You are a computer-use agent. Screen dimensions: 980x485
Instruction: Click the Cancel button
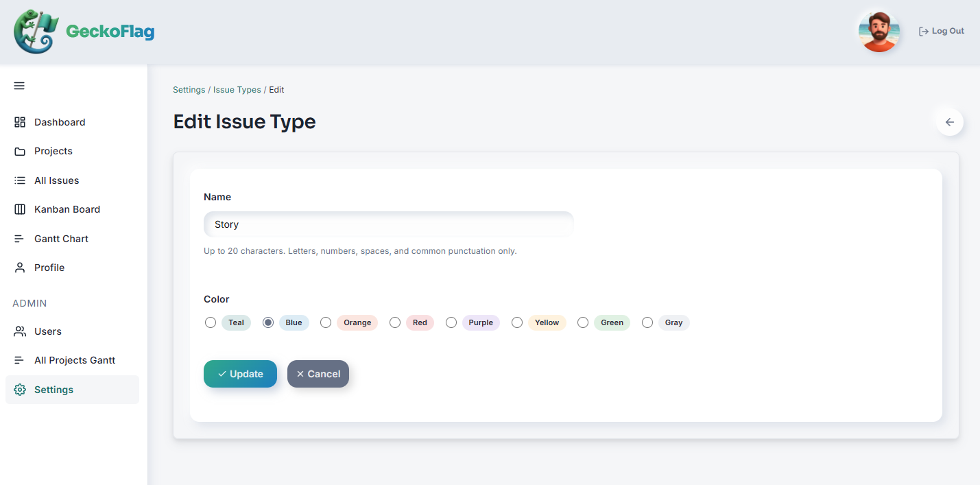(318, 374)
